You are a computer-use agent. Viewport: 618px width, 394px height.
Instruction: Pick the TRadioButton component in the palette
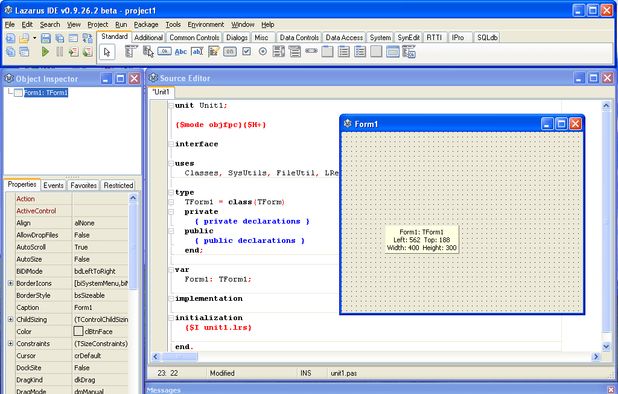(x=262, y=52)
